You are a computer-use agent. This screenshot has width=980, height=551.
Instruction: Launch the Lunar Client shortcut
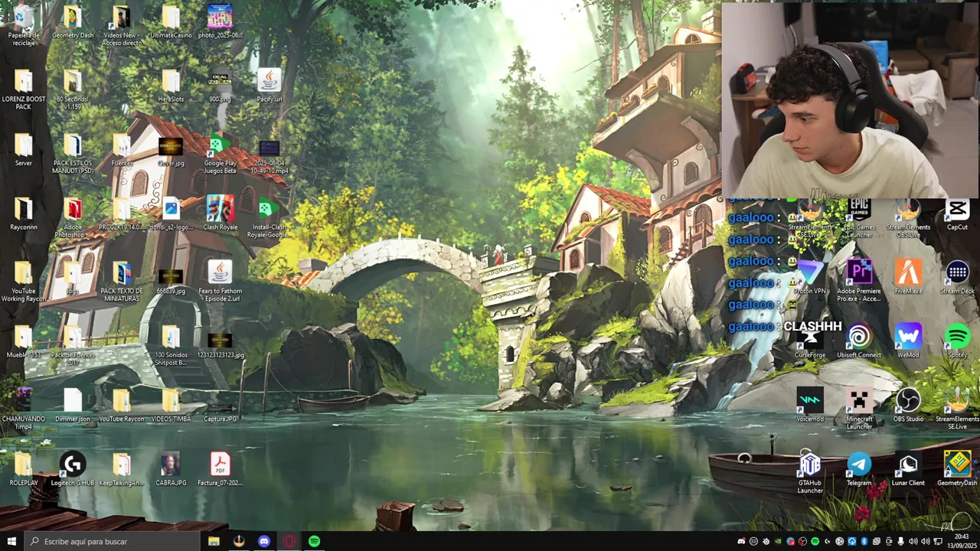pos(908,469)
